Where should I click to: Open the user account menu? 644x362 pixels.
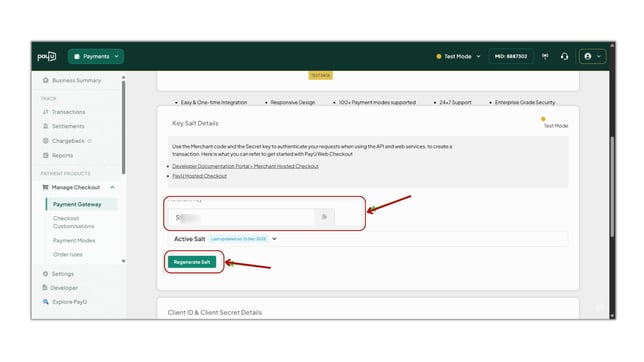(x=592, y=56)
